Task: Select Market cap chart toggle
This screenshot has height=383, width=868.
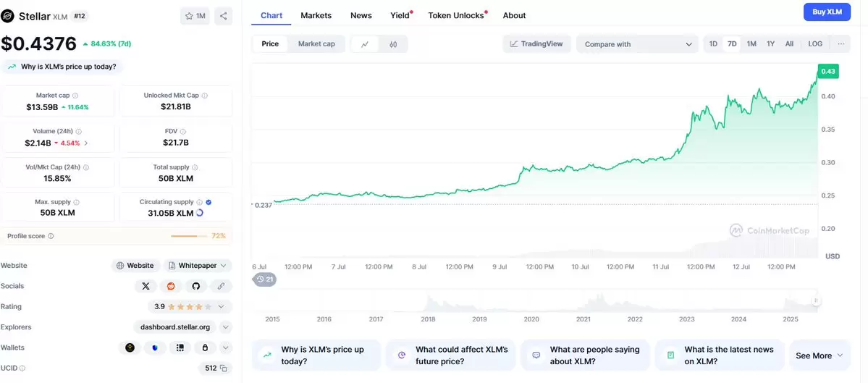Action: click(316, 43)
